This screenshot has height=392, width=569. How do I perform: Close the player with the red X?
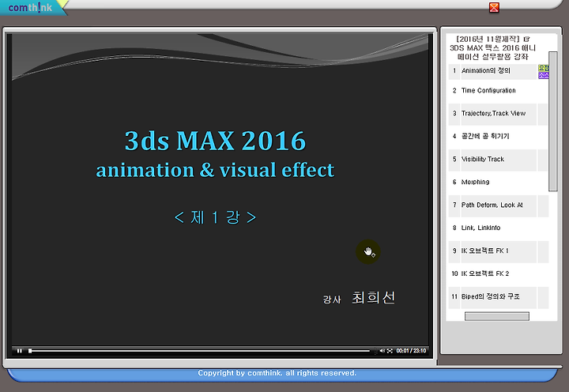[x=494, y=7]
